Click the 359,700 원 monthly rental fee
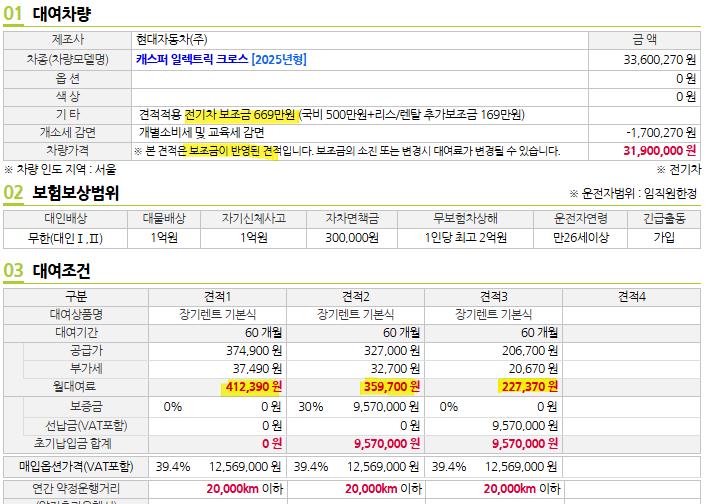Viewport: 707px width, 504px height. (392, 387)
